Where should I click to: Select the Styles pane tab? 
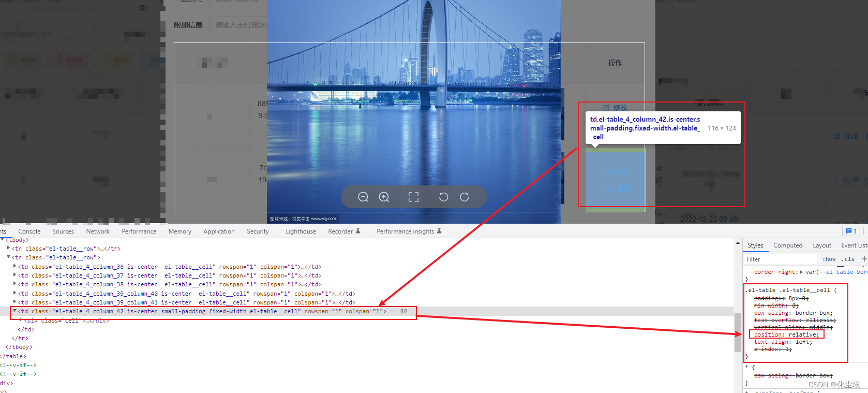pos(755,245)
